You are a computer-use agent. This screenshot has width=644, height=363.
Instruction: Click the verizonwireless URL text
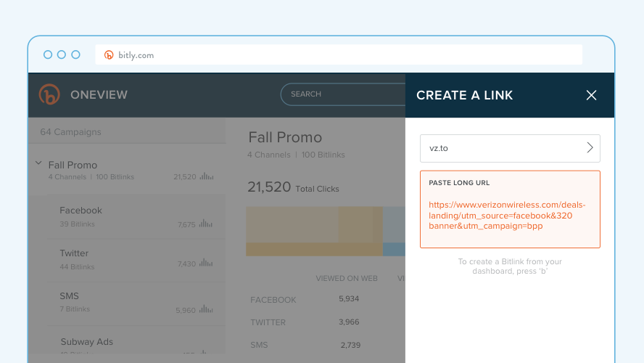[507, 216]
